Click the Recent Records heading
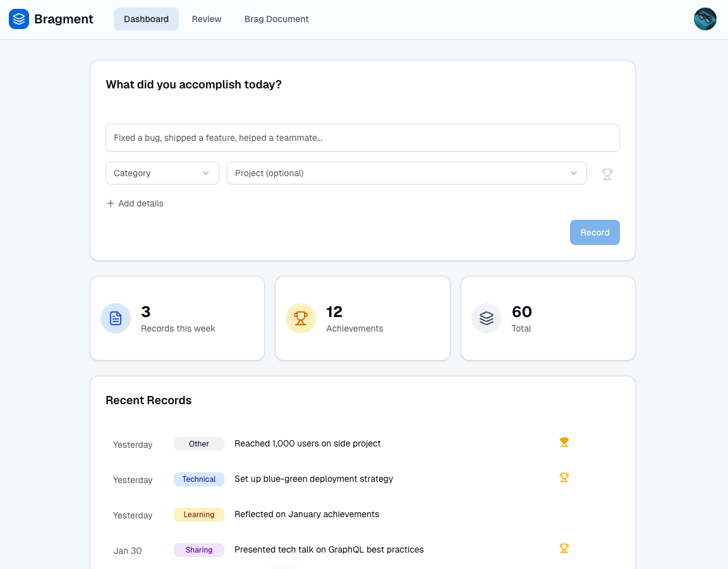Viewport: 728px width, 569px height. pos(149,400)
